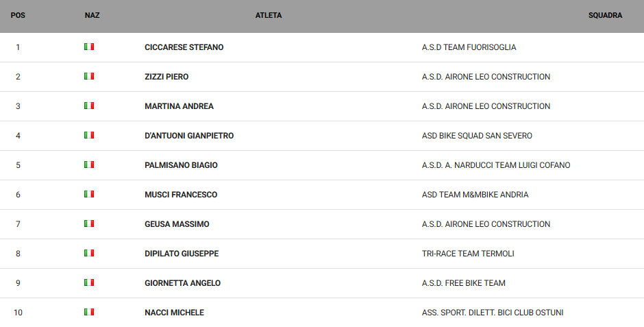
Task: Click the Italian flag beside Ciccarese Stefano
Action: pos(89,47)
